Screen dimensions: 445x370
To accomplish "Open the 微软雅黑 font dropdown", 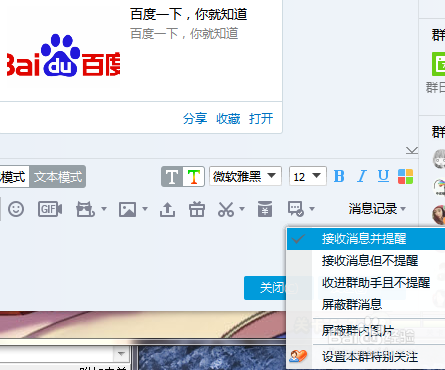I will click(245, 176).
